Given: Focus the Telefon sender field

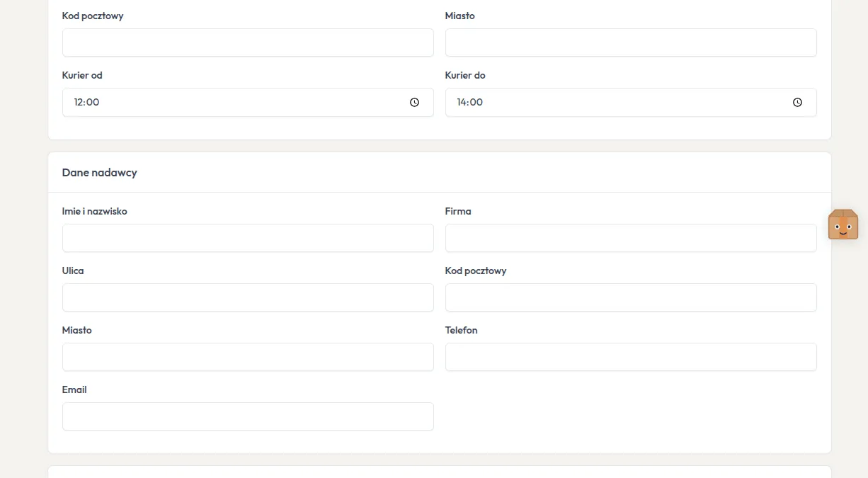Looking at the screenshot, I should click(x=631, y=357).
